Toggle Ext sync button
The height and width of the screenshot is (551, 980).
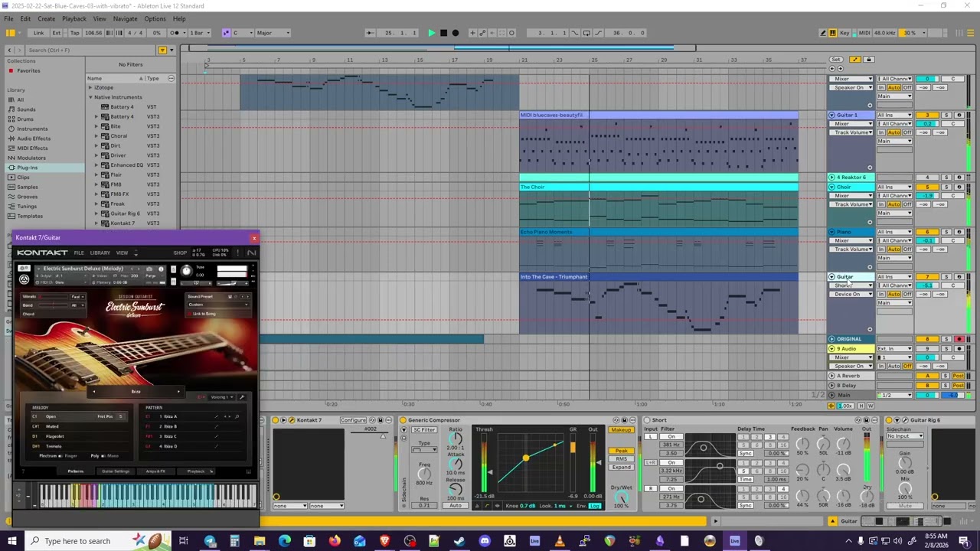(x=57, y=33)
